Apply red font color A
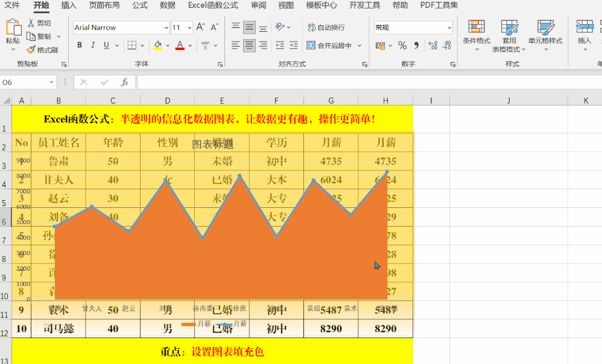The image size is (602, 364). pos(180,45)
